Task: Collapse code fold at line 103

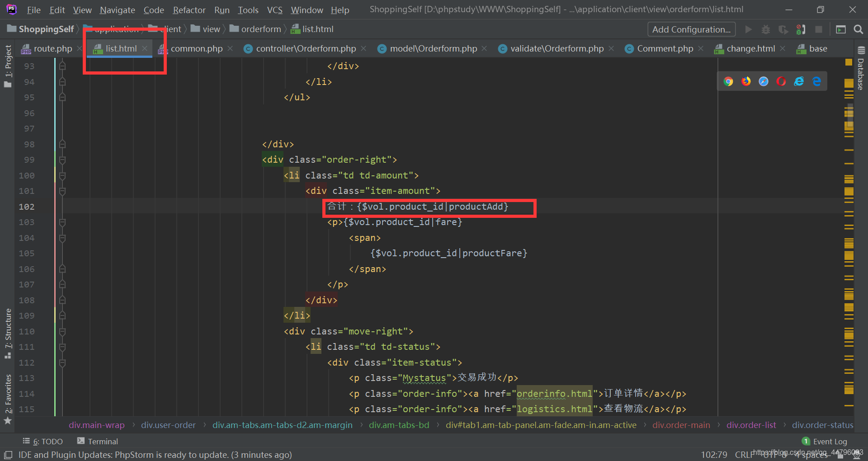Action: pos(62,222)
